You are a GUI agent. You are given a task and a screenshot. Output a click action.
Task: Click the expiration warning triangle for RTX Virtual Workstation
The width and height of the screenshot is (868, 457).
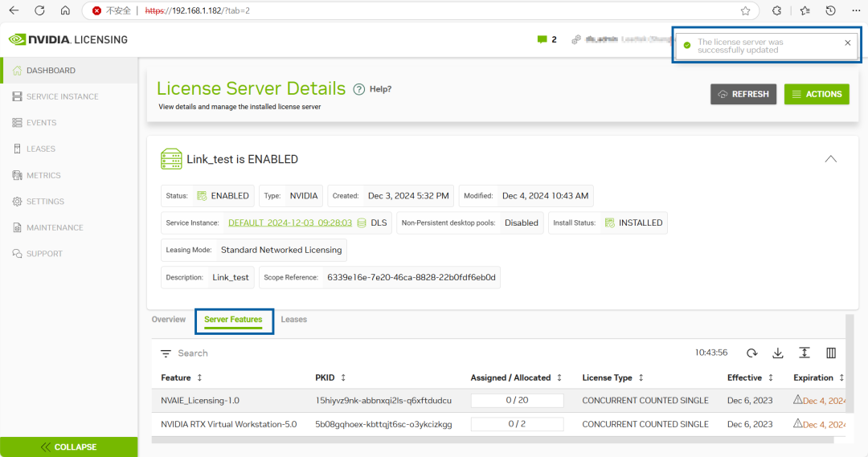(x=798, y=423)
